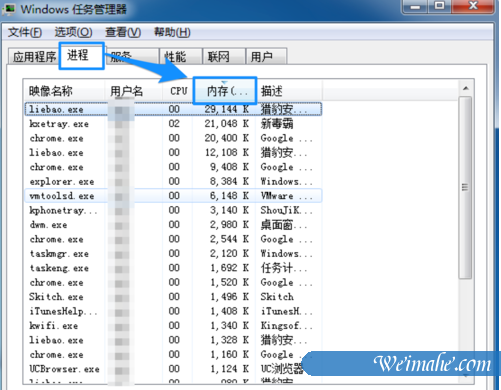Click the 8,384 K memory value

pos(229,181)
